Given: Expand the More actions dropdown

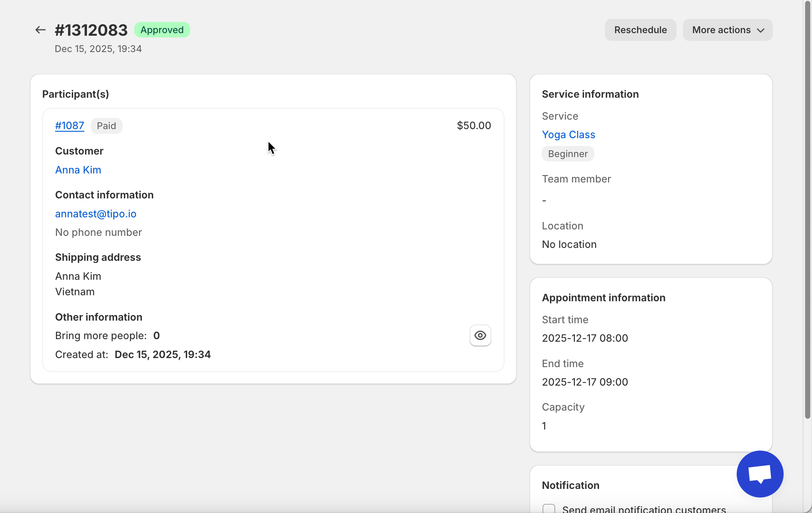Looking at the screenshot, I should 727,30.
